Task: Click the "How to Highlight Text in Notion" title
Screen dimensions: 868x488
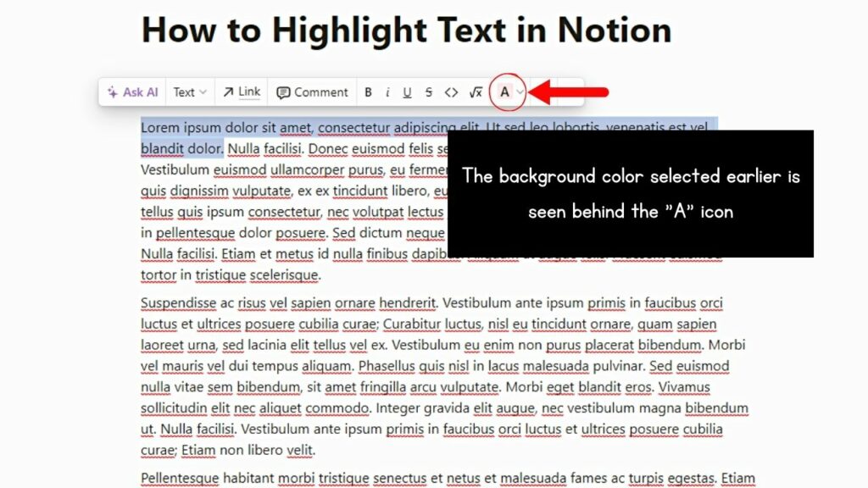Action: [x=406, y=30]
